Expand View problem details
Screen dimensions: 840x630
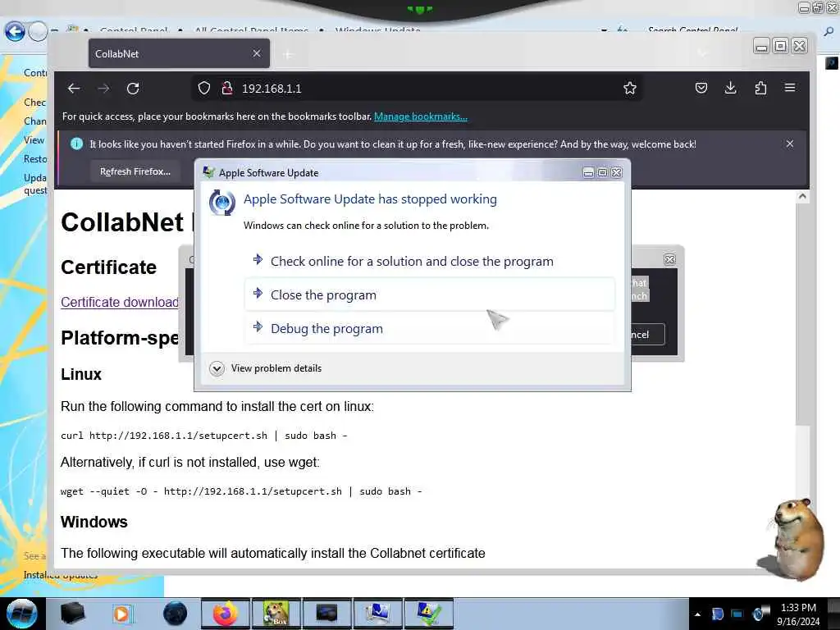click(x=267, y=368)
